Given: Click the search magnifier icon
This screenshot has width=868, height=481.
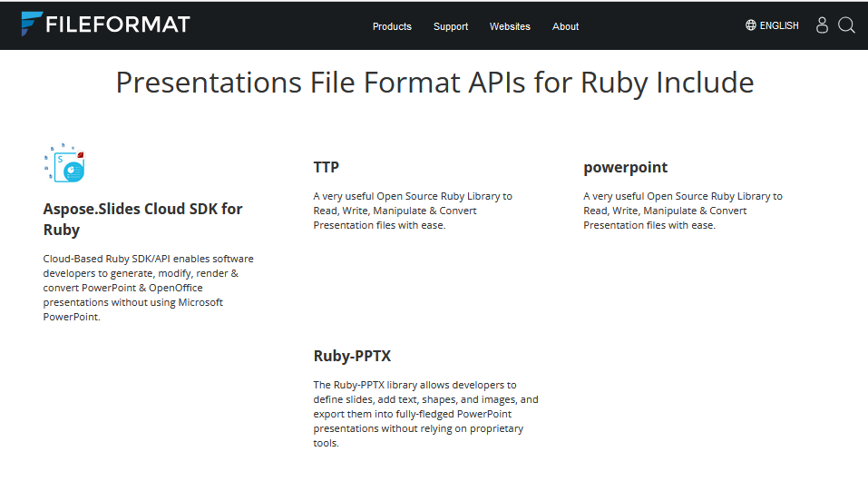Looking at the screenshot, I should (x=846, y=25).
